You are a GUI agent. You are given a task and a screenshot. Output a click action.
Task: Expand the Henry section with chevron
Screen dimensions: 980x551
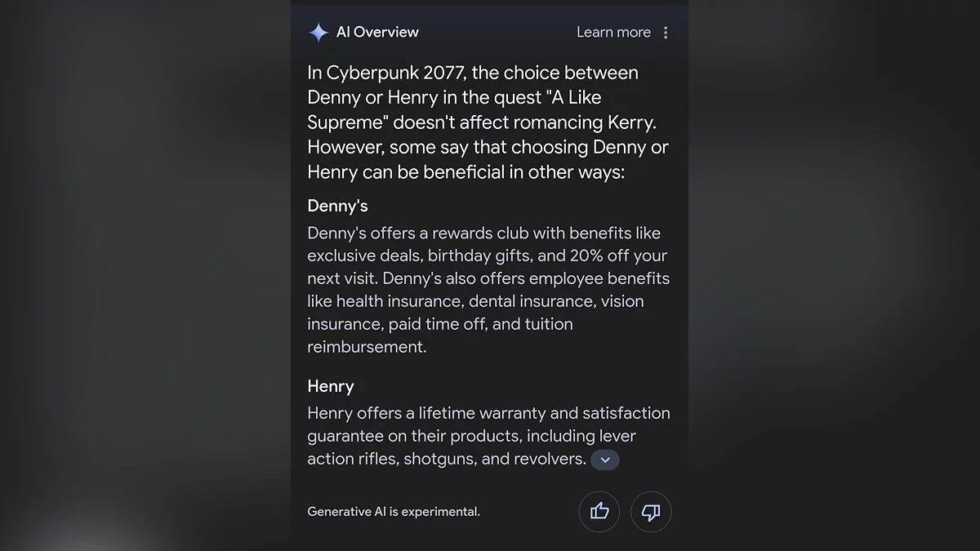[605, 460]
